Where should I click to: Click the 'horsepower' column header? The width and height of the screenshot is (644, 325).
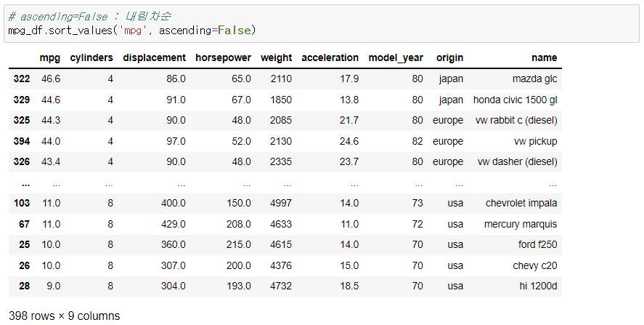click(x=223, y=58)
